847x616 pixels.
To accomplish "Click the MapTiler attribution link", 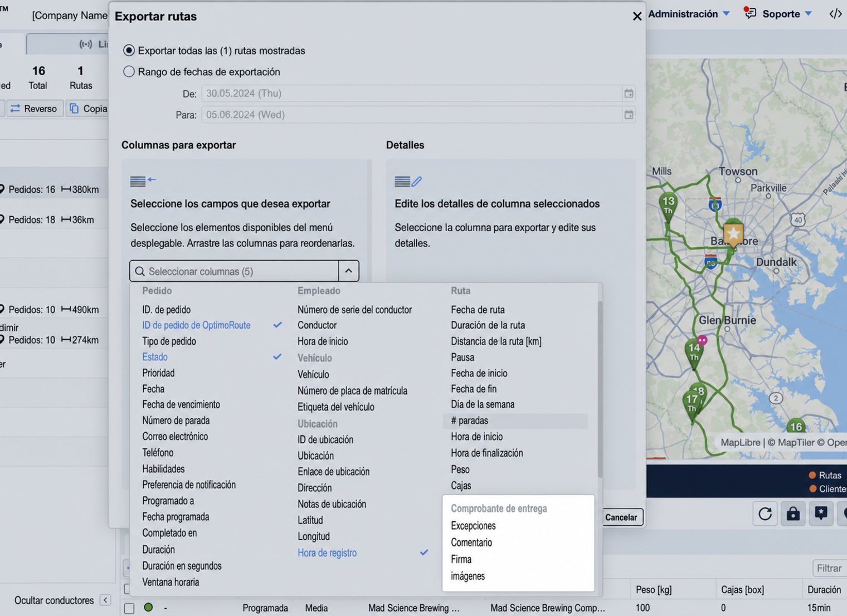I will click(x=790, y=443).
